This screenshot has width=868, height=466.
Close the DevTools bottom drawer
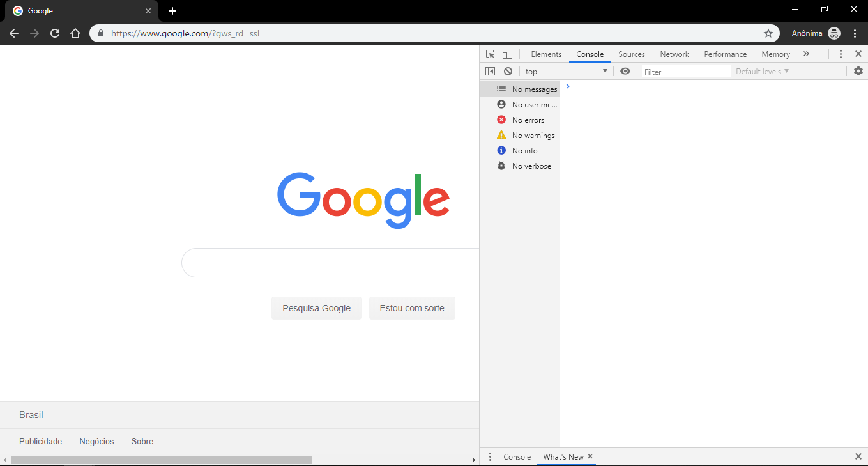click(x=858, y=457)
